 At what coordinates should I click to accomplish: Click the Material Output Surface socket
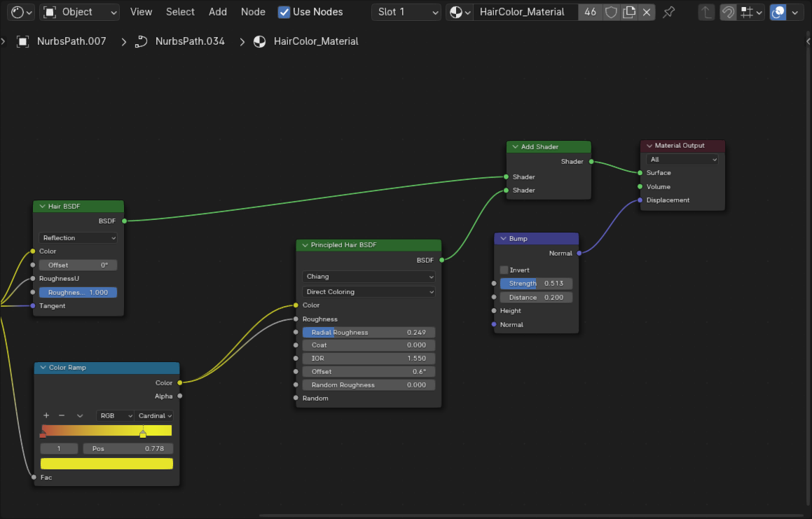640,173
